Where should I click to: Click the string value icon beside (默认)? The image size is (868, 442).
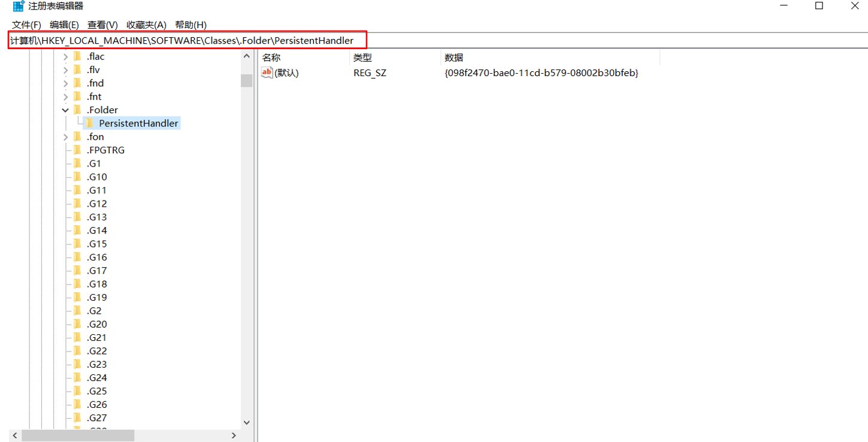[x=267, y=72]
